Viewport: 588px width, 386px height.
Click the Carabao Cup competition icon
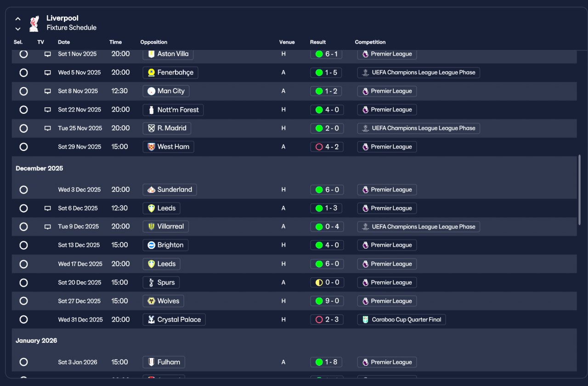365,319
